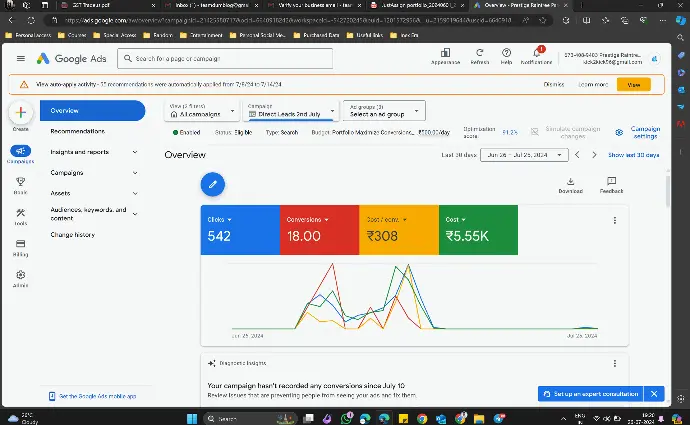Click Learn more in the banner
This screenshot has height=425, width=690.
(593, 84)
